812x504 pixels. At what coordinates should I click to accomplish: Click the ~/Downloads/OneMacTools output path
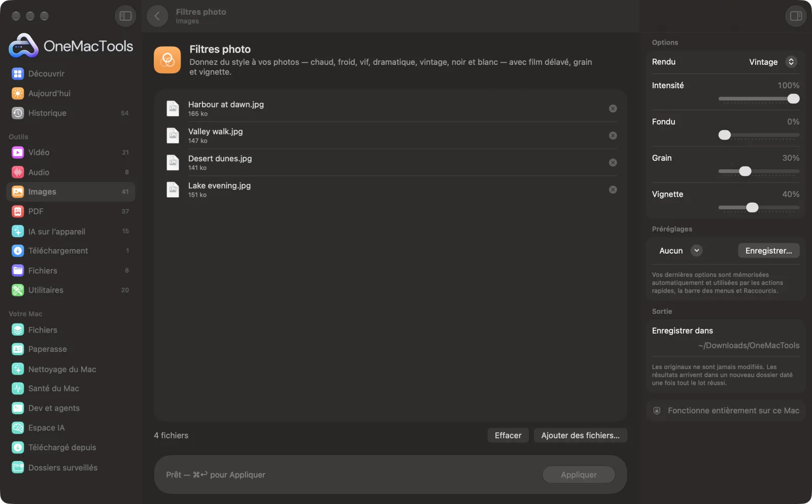click(x=749, y=345)
